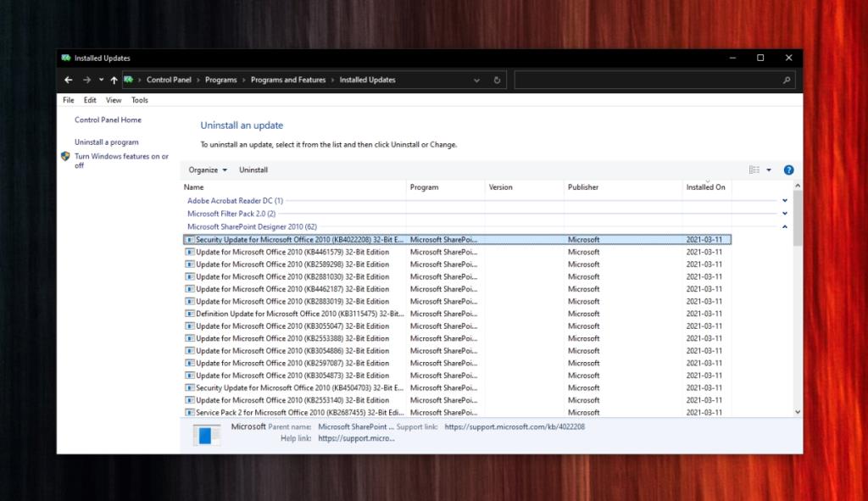The height and width of the screenshot is (501, 868).
Task: Click the Help question mark icon
Action: click(x=788, y=170)
